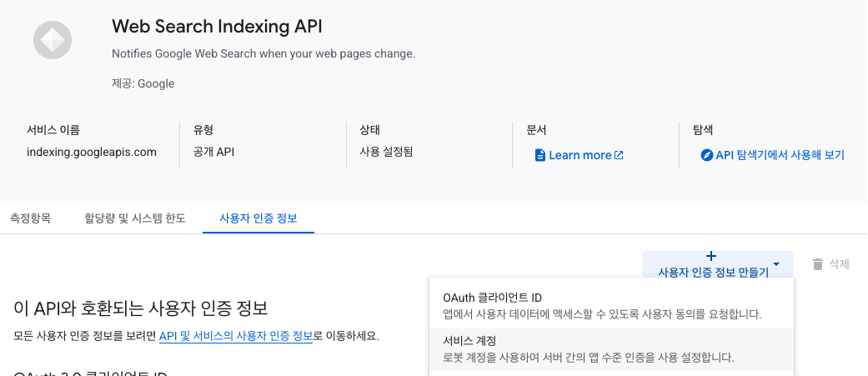Click the 이 API와 호환되는 사용자 인증 정보 heading
Viewport: 868px width, 376px height.
(x=141, y=309)
